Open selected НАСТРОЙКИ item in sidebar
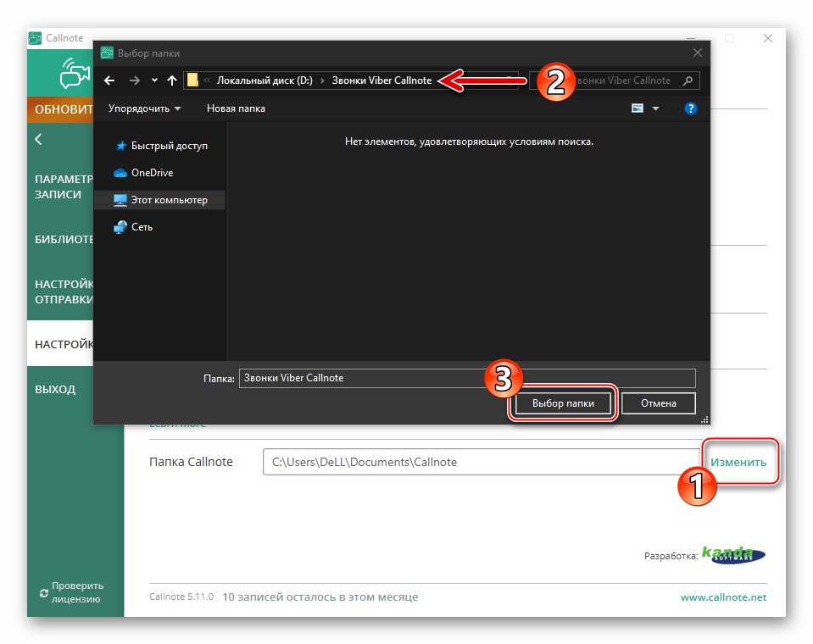The width and height of the screenshot is (813, 644). pyautogui.click(x=61, y=343)
